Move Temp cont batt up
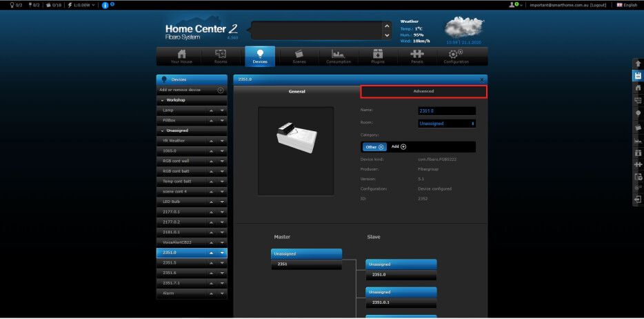The width and height of the screenshot is (644, 319). (212, 182)
